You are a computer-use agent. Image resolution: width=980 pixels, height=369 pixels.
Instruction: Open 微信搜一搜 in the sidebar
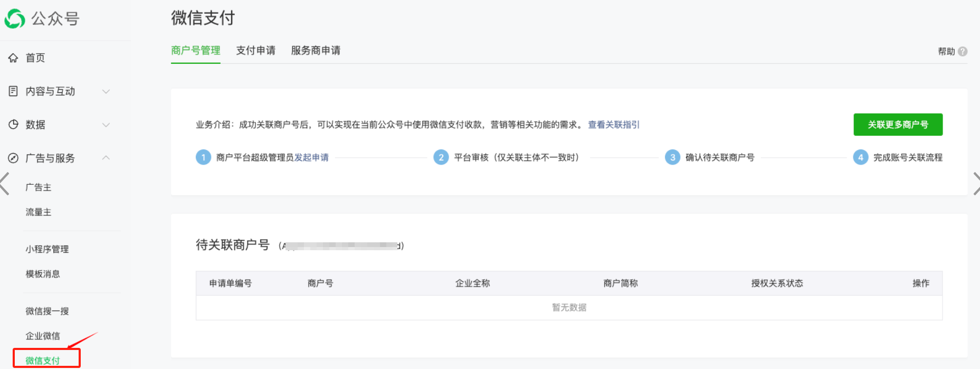[47, 311]
